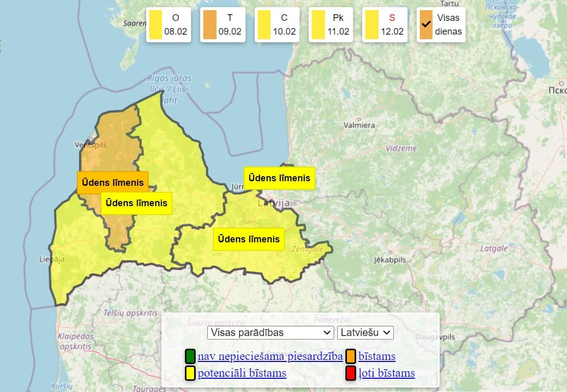The width and height of the screenshot is (567, 392).
Task: Select the Visas dienas tab
Action: tap(441, 24)
